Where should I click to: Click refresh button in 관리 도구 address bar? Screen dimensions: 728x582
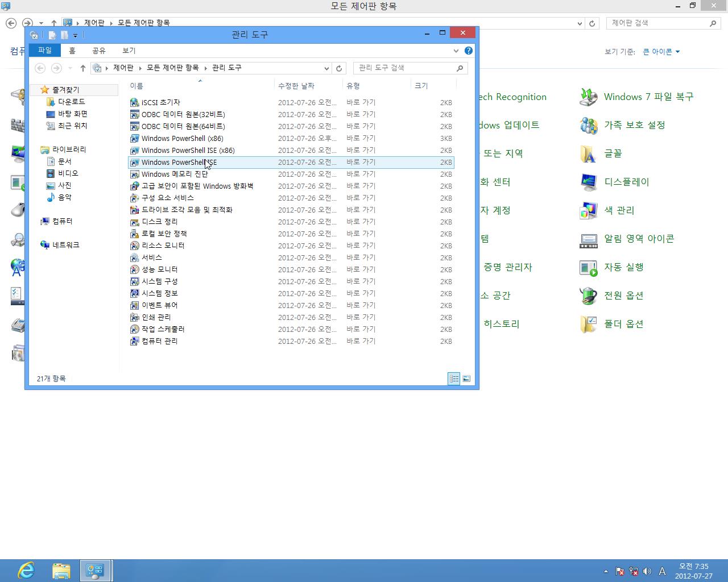(x=339, y=68)
